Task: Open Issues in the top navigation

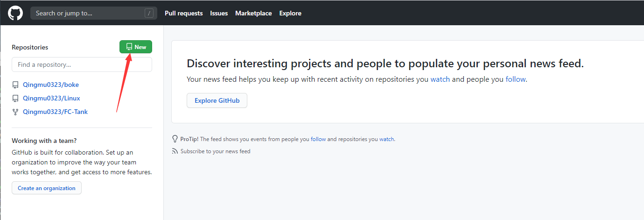Action: pyautogui.click(x=219, y=13)
